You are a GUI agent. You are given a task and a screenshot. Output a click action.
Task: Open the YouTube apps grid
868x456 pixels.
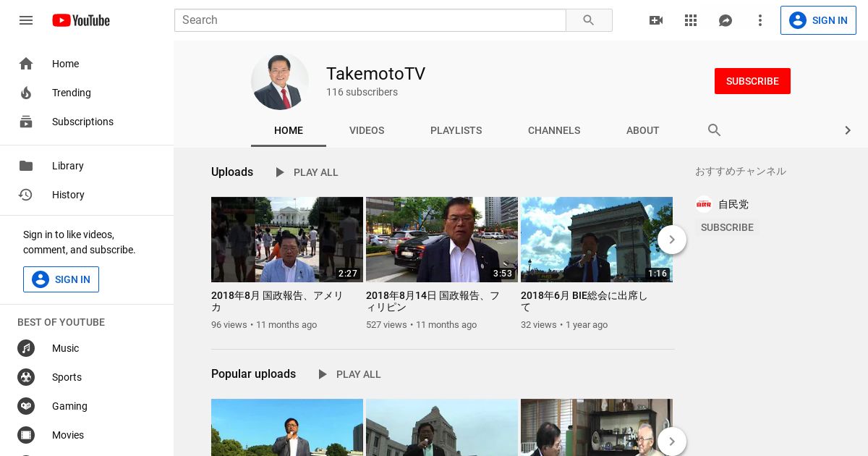point(691,20)
